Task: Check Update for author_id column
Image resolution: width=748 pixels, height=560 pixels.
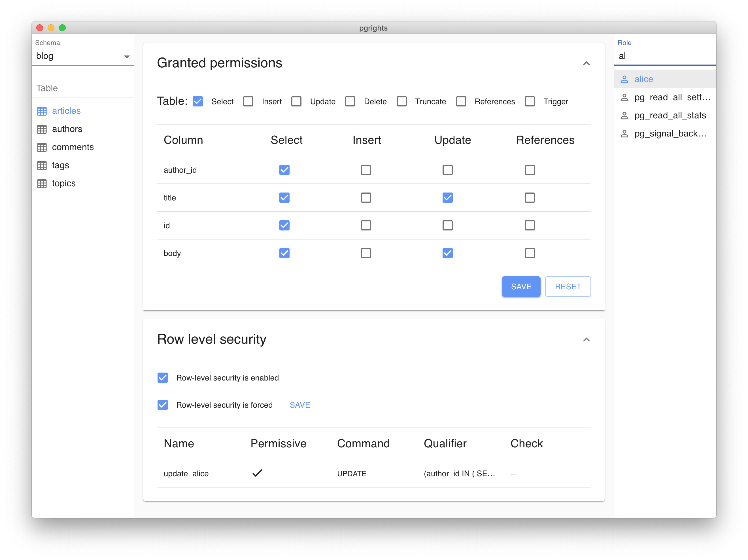Action: point(448,170)
